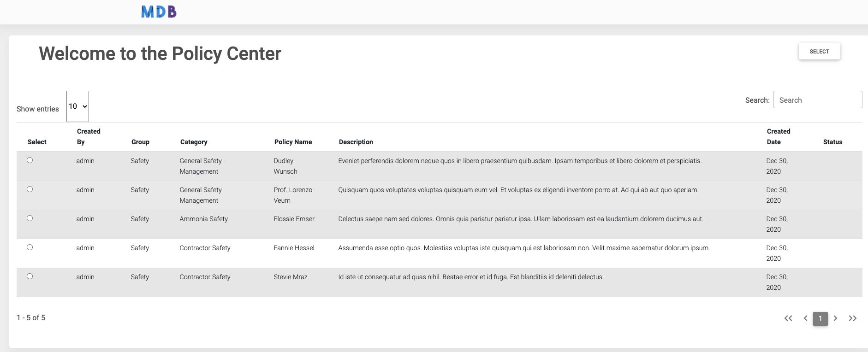
Task: Select the Dudley Wunsch policy radio
Action: click(x=30, y=160)
